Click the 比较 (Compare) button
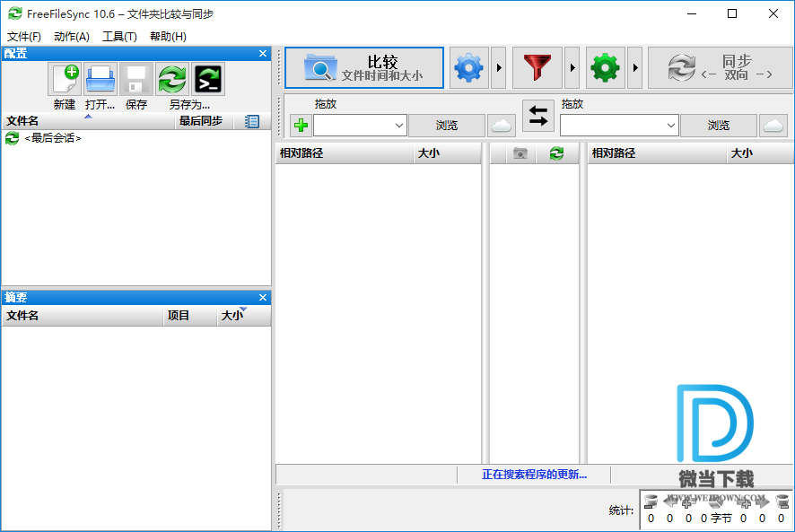The image size is (795, 532). click(364, 68)
